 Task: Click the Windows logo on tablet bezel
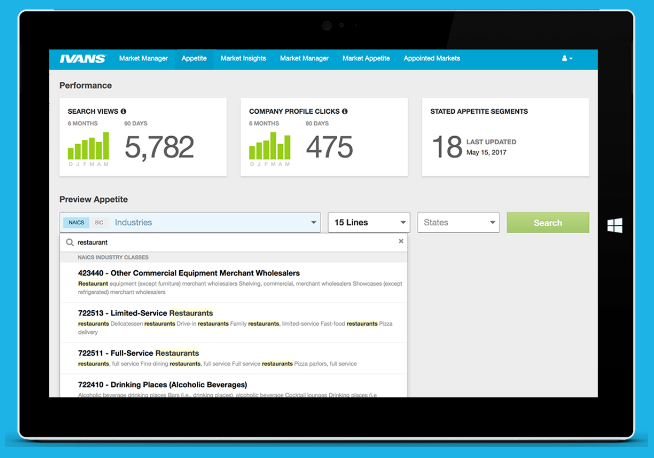pos(615,225)
